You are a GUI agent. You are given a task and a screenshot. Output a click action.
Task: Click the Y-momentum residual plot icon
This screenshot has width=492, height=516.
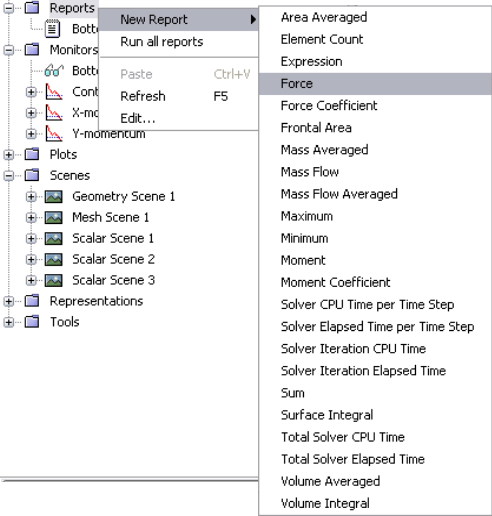(54, 133)
